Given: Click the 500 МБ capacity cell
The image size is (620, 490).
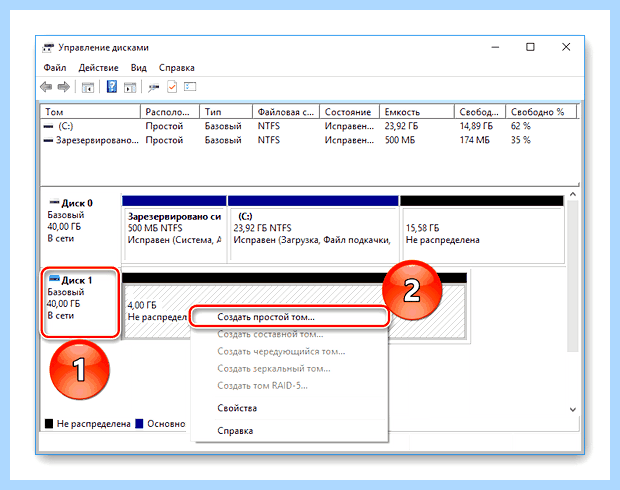Looking at the screenshot, I should tap(400, 140).
